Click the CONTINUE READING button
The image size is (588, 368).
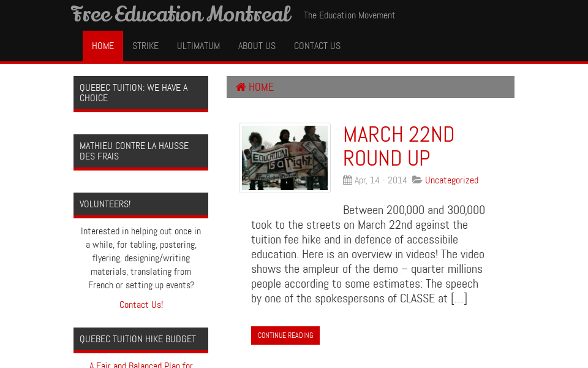[285, 335]
